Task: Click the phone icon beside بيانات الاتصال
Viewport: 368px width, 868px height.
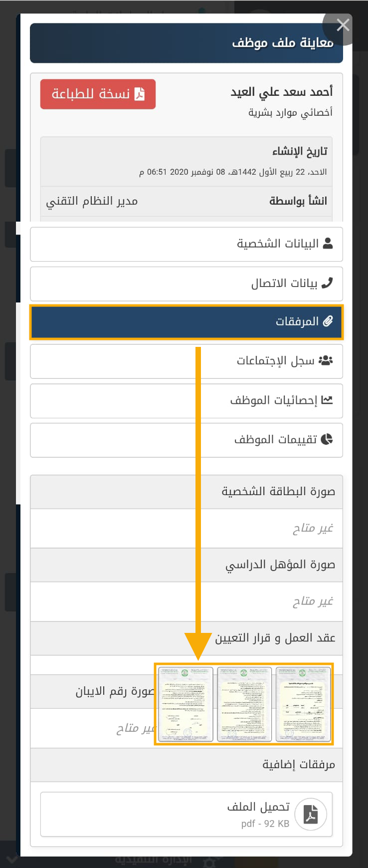Action: pyautogui.click(x=327, y=283)
